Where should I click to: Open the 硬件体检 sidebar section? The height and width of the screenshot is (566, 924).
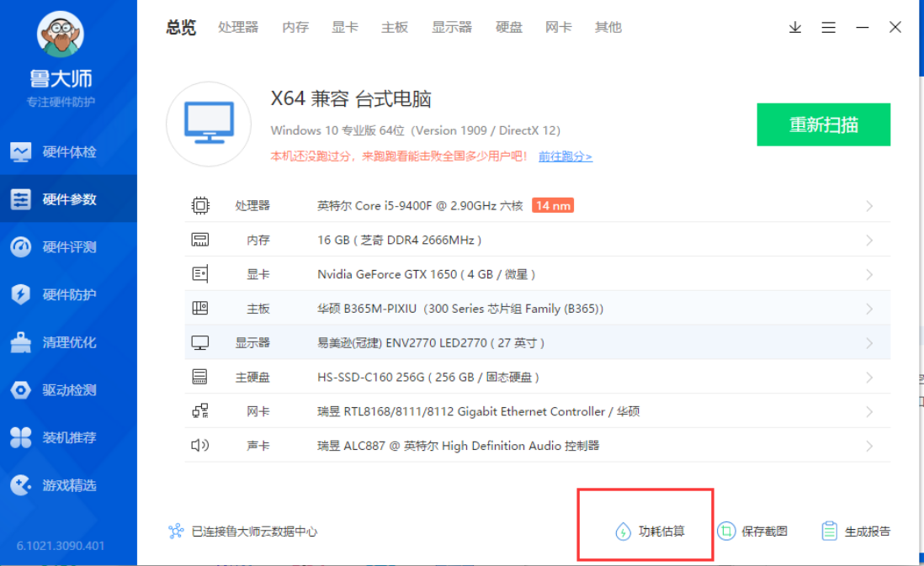[x=68, y=152]
